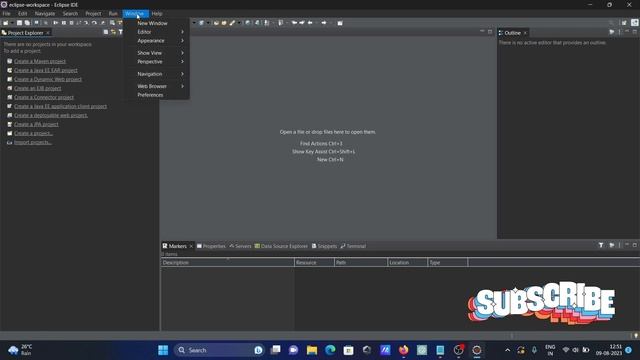Click the Open Perspective icon
The height and width of the screenshot is (360, 640).
click(x=624, y=23)
